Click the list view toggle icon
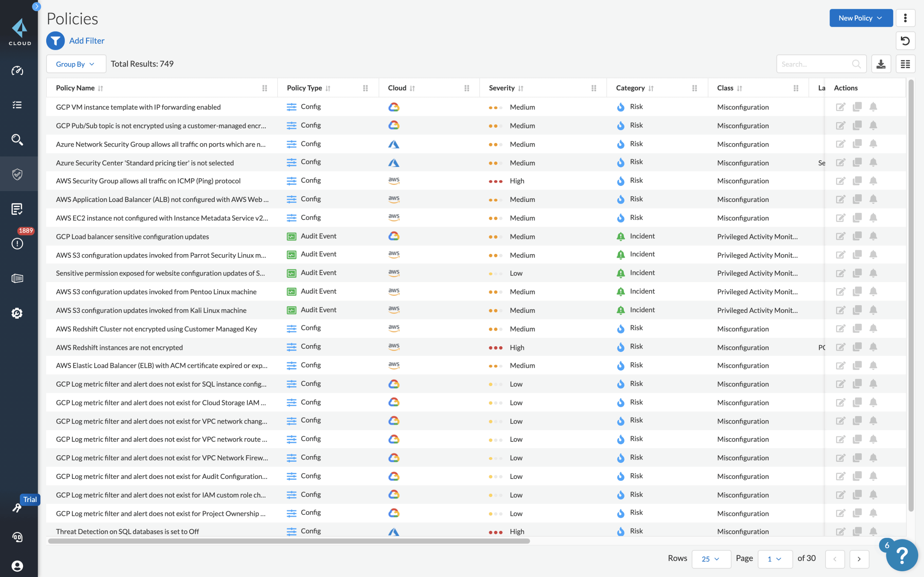Viewport: 924px width, 577px height. 905,64
